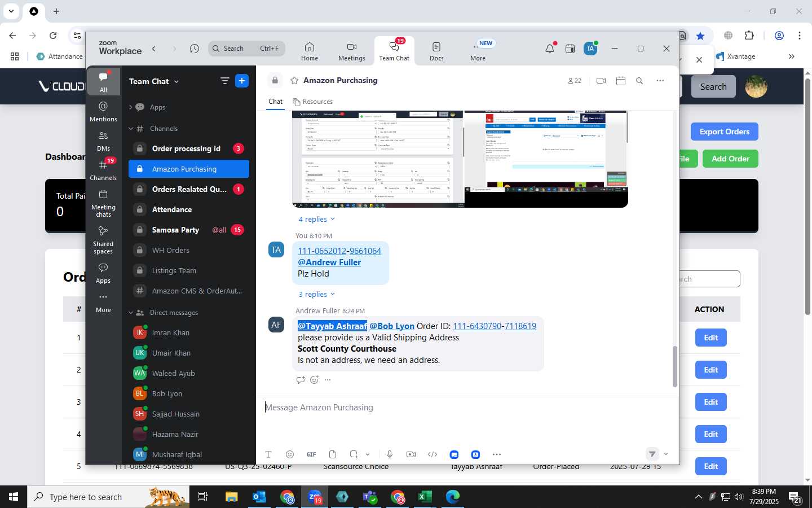Open the 111-6430790-7118619 order link
Screen dimensions: 812x508
point(495,326)
